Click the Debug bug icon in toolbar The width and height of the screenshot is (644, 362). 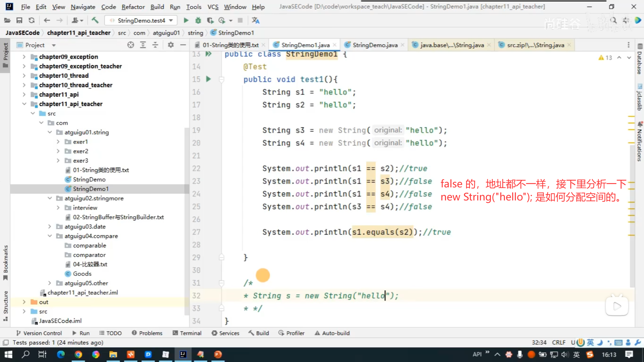click(x=198, y=20)
